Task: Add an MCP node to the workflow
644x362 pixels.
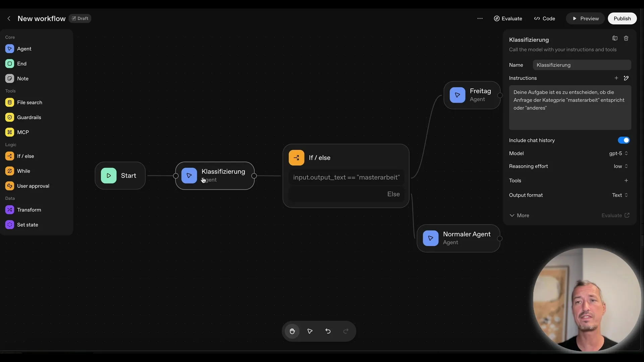Action: point(22,132)
